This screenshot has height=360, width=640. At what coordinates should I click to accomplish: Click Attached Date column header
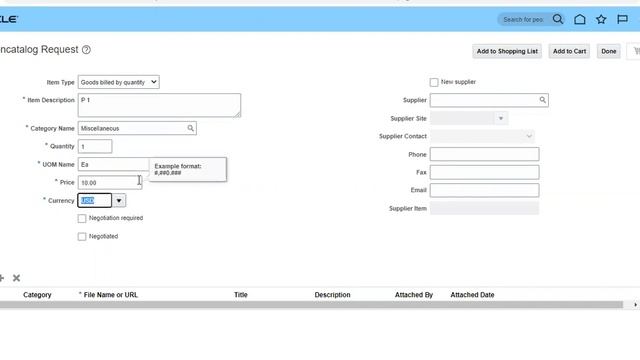(x=472, y=295)
